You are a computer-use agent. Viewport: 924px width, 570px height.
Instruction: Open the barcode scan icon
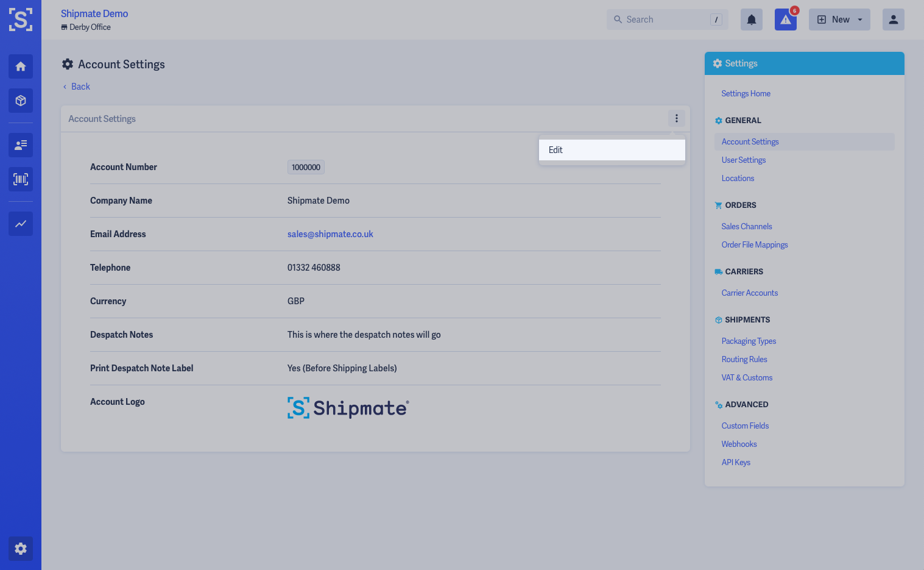21,179
